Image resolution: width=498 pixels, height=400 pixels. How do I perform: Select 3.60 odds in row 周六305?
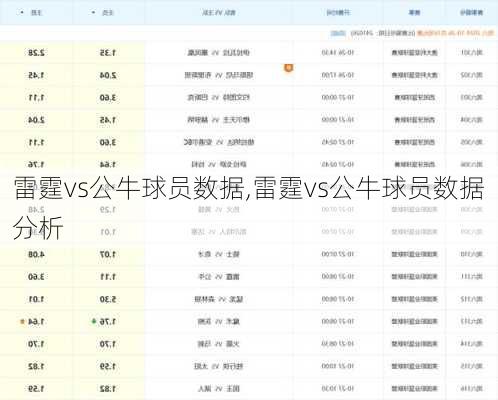108,142
